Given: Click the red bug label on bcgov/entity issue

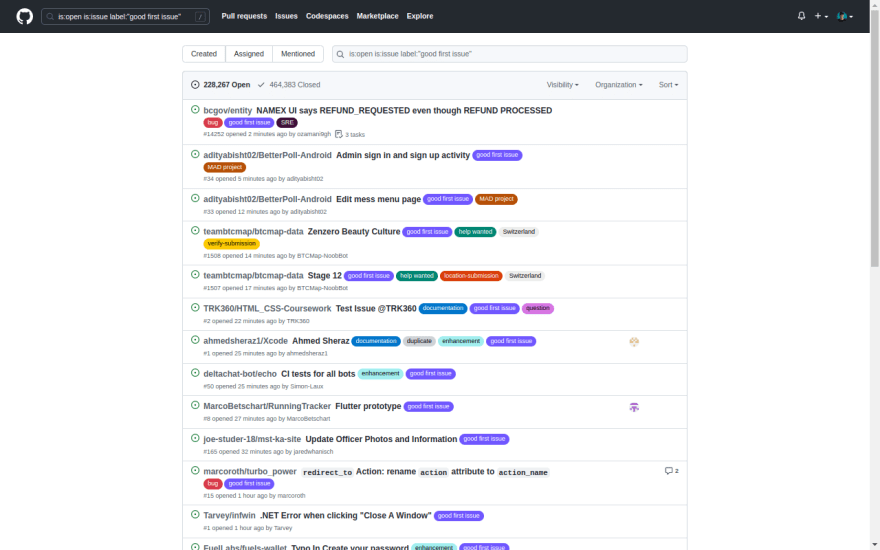Looking at the screenshot, I should coord(213,122).
